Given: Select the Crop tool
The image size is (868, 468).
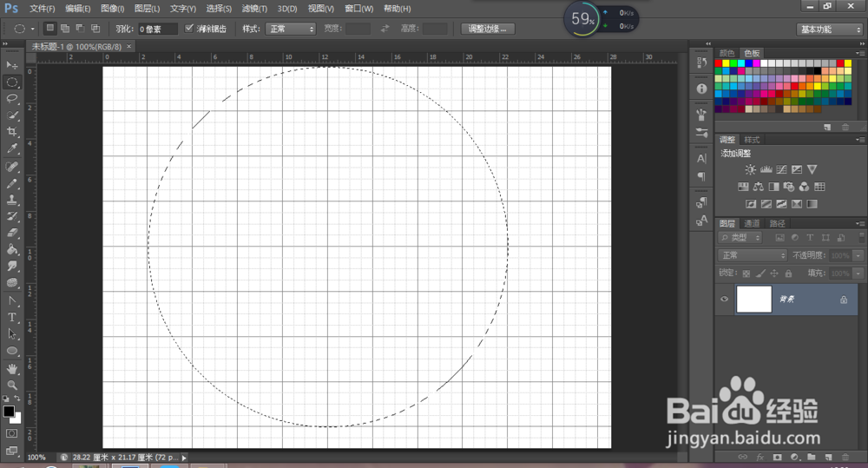Looking at the screenshot, I should tap(11, 132).
